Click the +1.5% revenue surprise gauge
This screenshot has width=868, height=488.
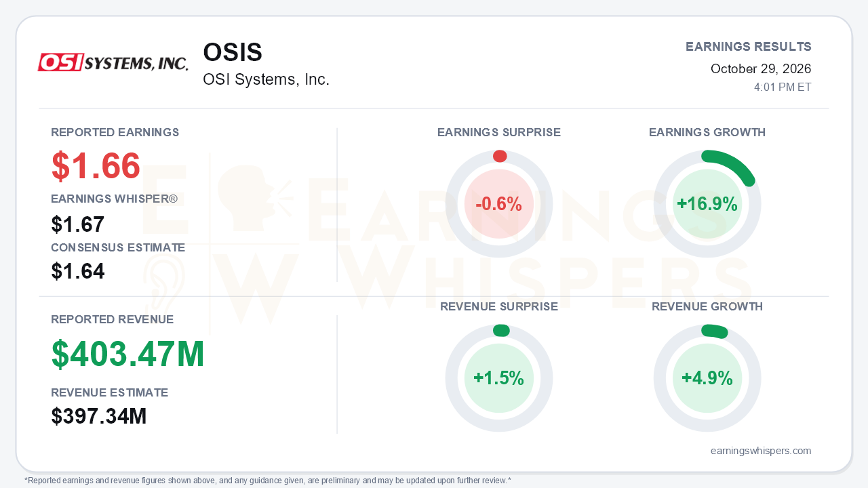click(499, 378)
